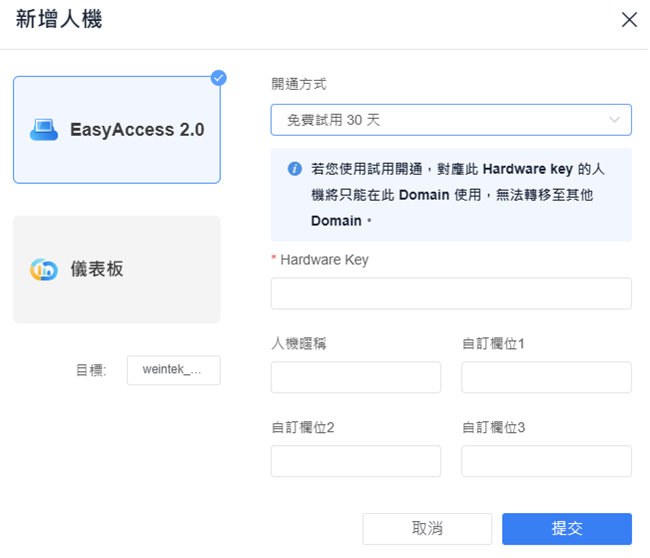Submit the form with the 提交 button
The height and width of the screenshot is (558, 650).
tap(567, 529)
